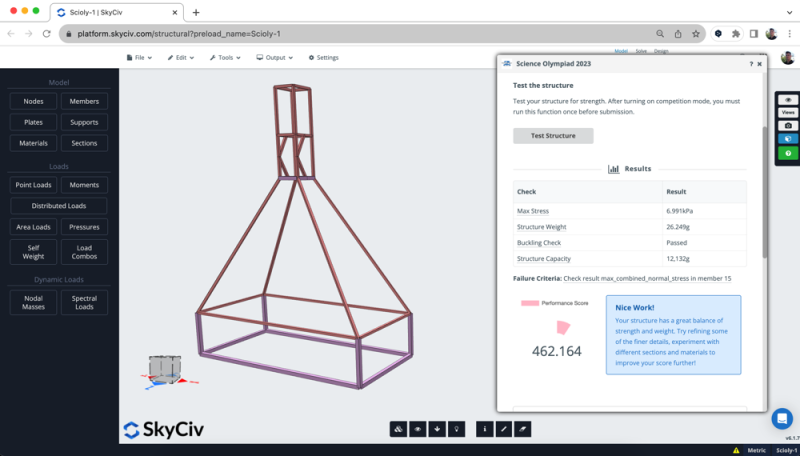
Task: Click the green help icon in right toolbar
Action: coord(788,153)
